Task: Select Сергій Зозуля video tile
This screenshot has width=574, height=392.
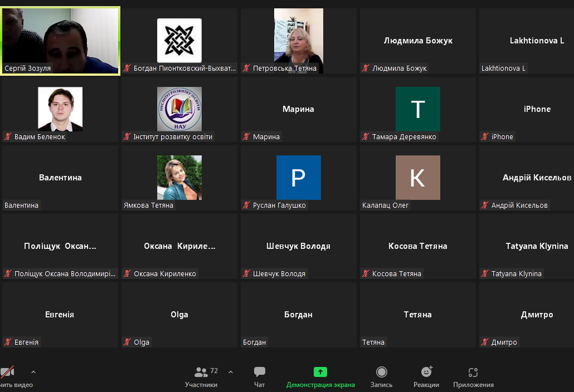Action: point(60,40)
